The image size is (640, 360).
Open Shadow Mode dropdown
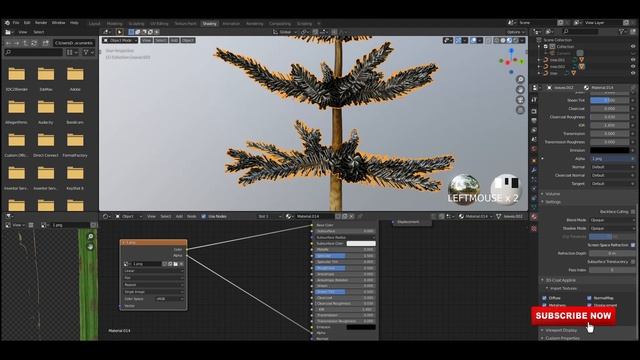point(613,229)
